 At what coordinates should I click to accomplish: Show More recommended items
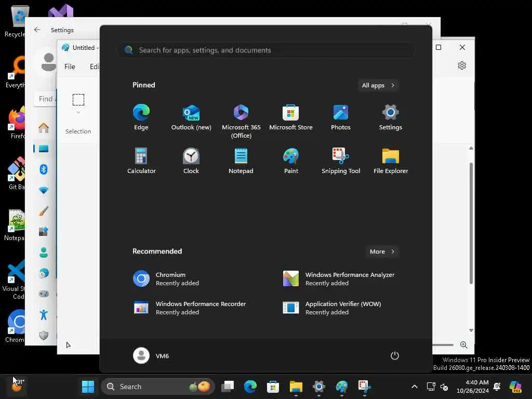tap(382, 251)
